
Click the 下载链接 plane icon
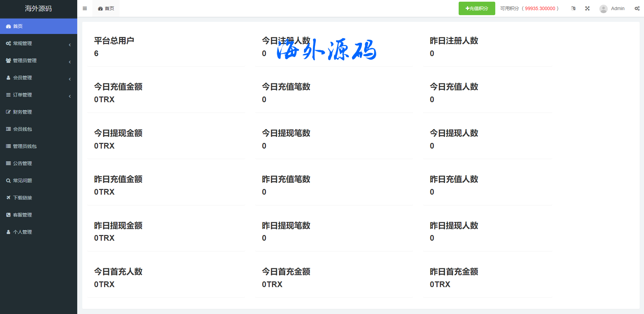pos(8,198)
